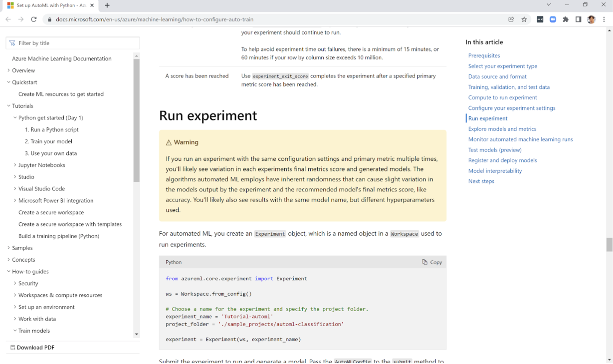613x364 pixels.
Task: Bookmark the page with the star icon
Action: click(x=524, y=19)
